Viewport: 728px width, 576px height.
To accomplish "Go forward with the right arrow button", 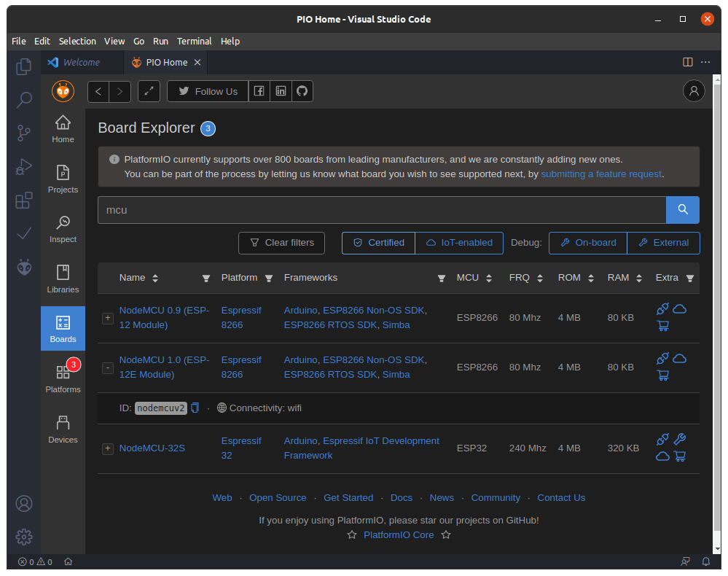I will point(120,92).
